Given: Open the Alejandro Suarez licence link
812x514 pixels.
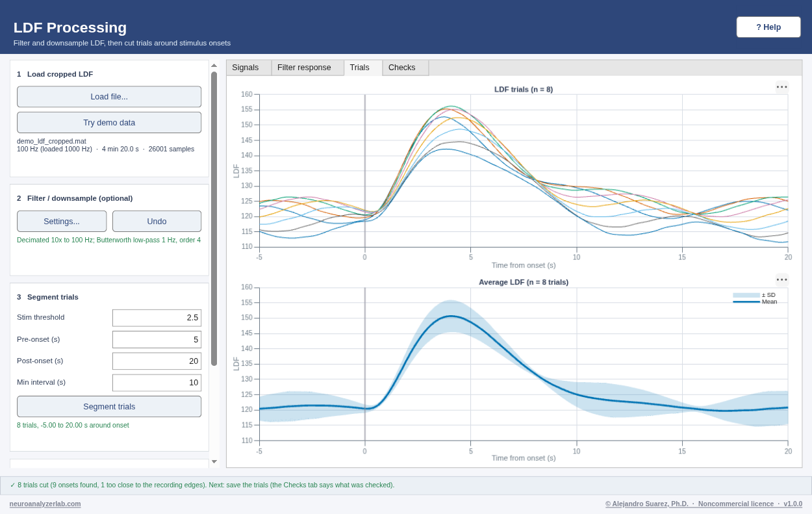Looking at the screenshot, I should pos(704,504).
